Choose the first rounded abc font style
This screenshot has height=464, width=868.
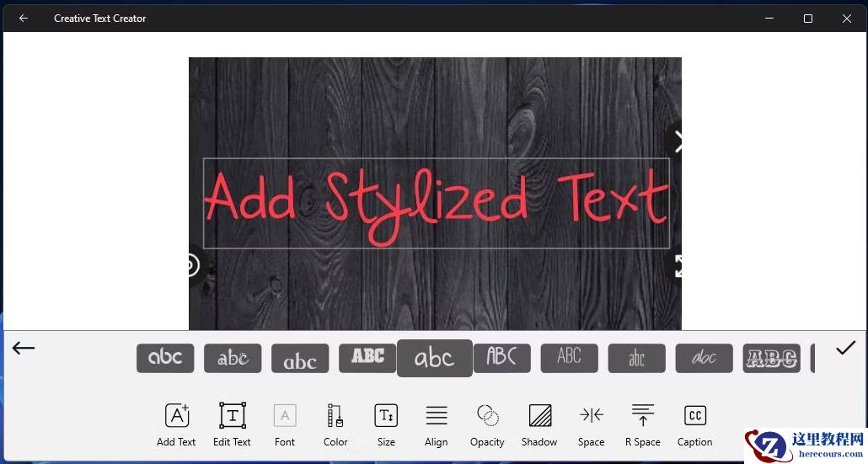point(165,358)
